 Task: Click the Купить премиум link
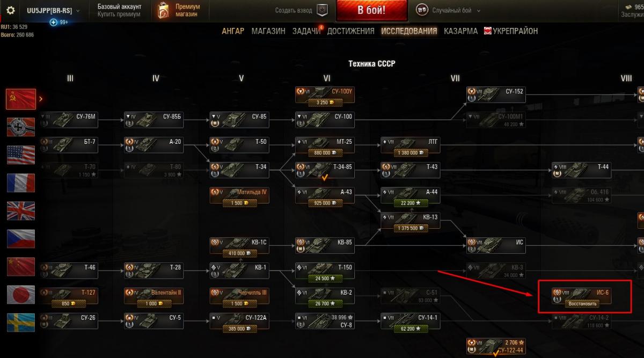coord(119,14)
